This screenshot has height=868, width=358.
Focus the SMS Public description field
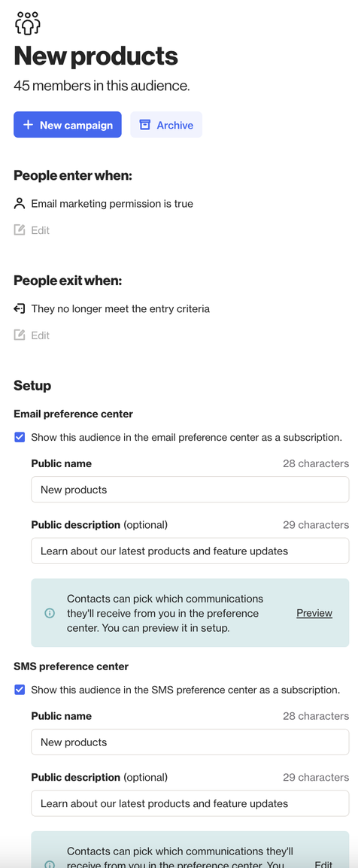(x=190, y=803)
